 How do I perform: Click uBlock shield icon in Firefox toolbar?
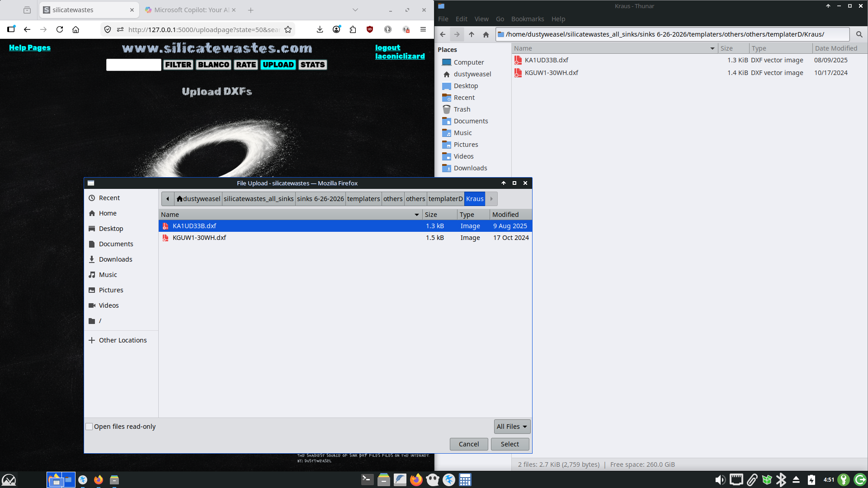[x=370, y=29]
